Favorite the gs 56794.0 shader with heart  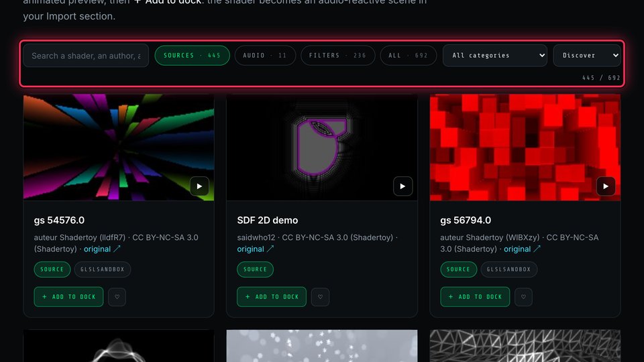[523, 297]
